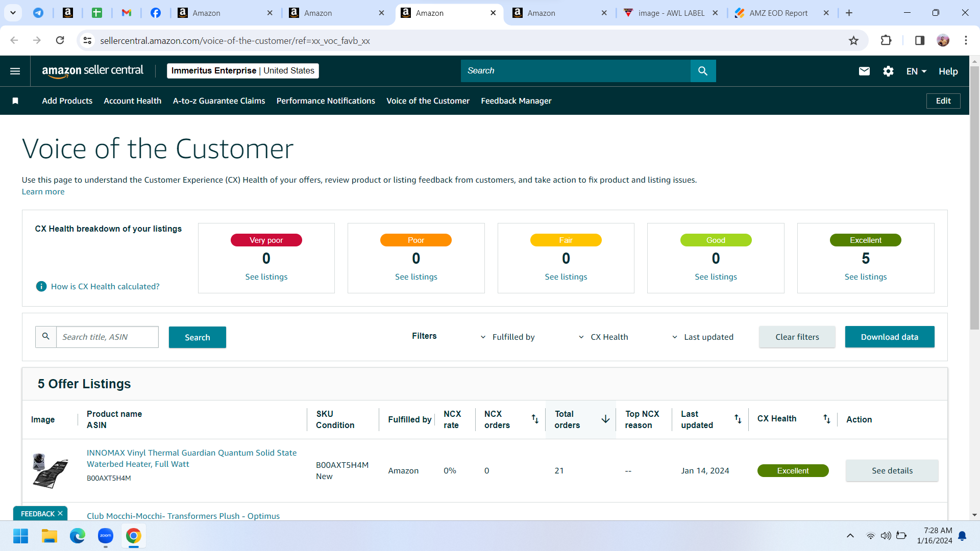Screen dimensions: 980x551
Task: Switch to the AMZ EOD Report tab
Action: coord(778,13)
